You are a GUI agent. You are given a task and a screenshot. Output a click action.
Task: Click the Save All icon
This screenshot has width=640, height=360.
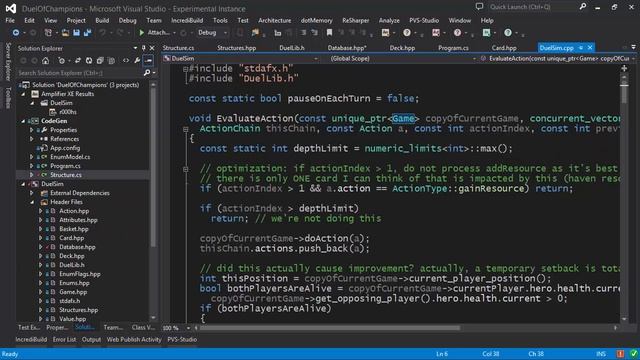tap(87, 33)
